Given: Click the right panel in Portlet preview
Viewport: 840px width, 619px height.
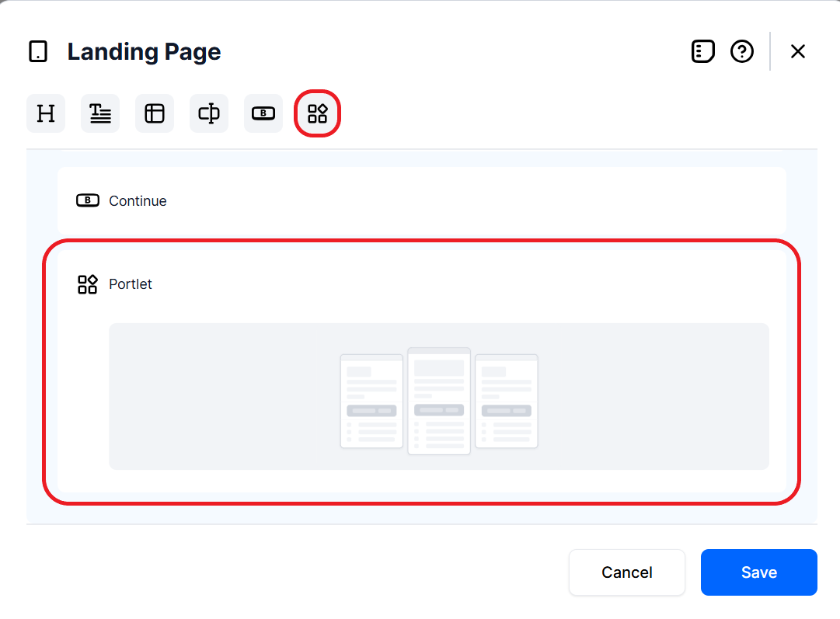Looking at the screenshot, I should [507, 402].
